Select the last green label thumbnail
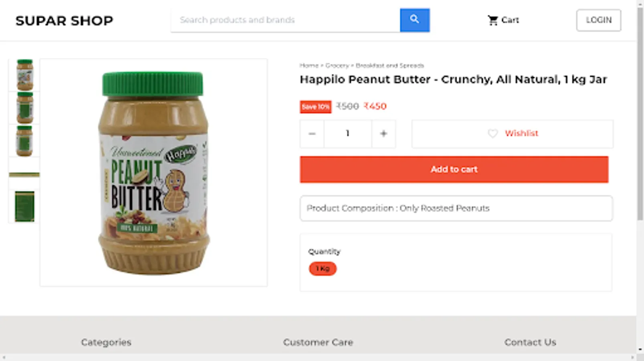The image size is (644, 361). pos(24,206)
